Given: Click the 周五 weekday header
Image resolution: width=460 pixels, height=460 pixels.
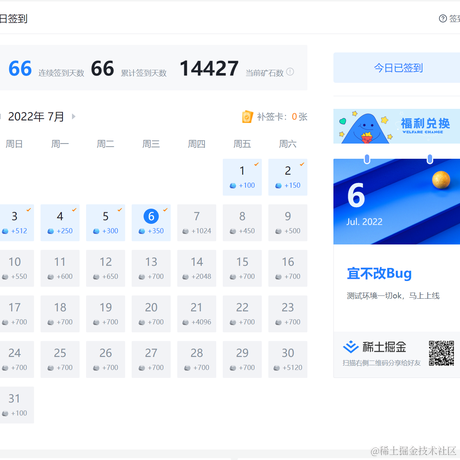Looking at the screenshot, I should tap(242, 144).
